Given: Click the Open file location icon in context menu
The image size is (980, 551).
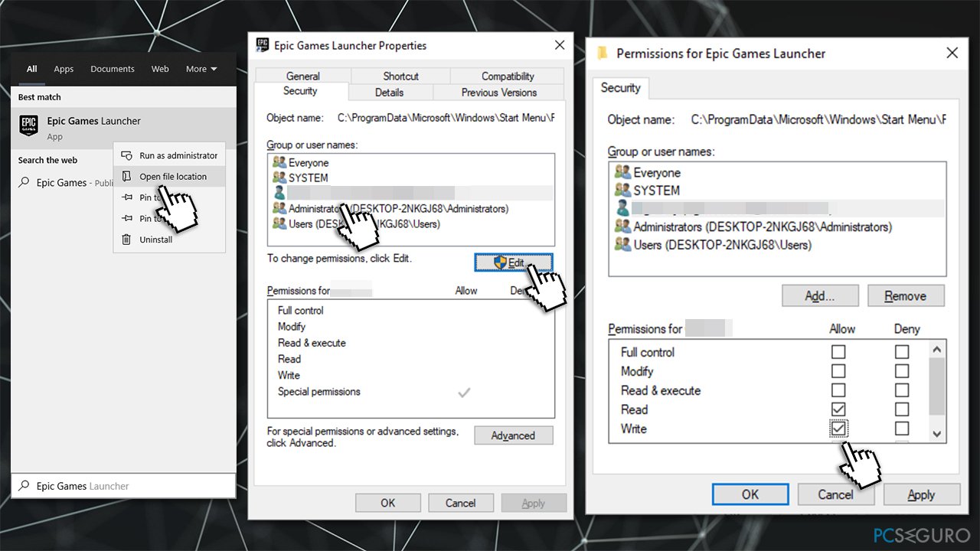Looking at the screenshot, I should point(127,177).
